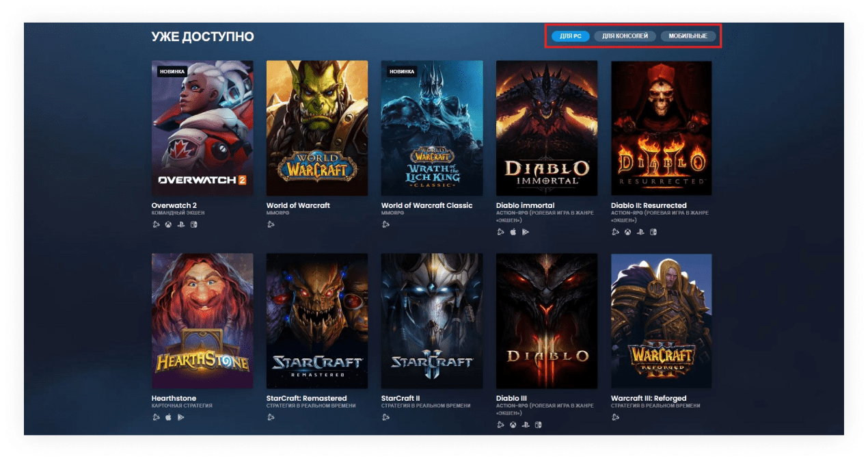This screenshot has height=461, width=868.
Task: Click the Overwatch 2 title link
Action: [x=174, y=205]
